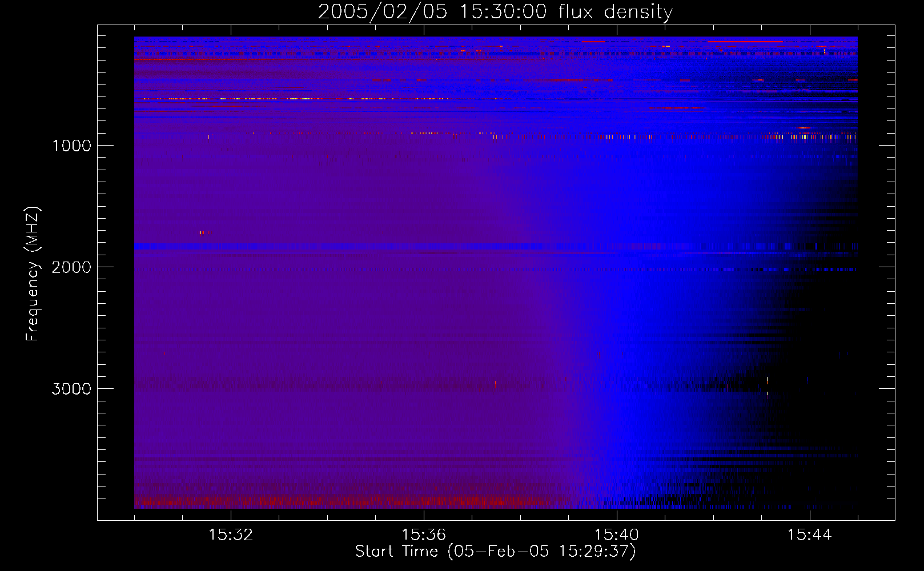Click the plot title '2005/02/05 15:30:00 flux density'

[x=495, y=12]
